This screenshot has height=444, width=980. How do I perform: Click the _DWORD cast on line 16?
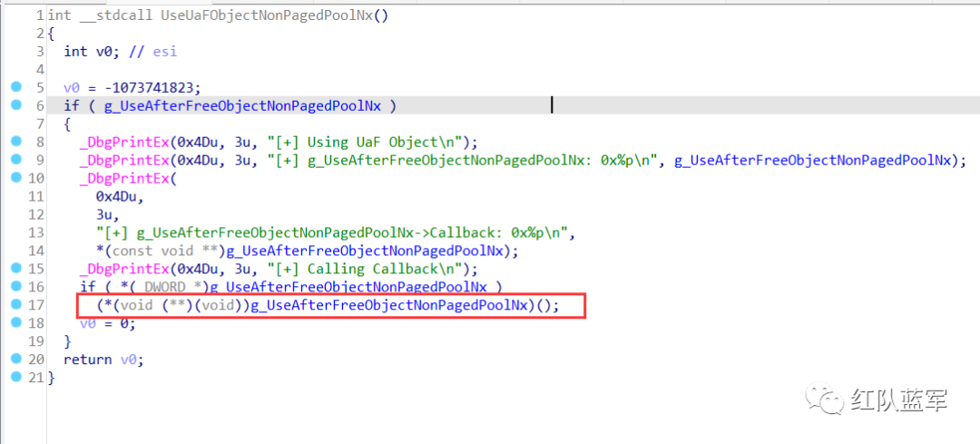169,288
